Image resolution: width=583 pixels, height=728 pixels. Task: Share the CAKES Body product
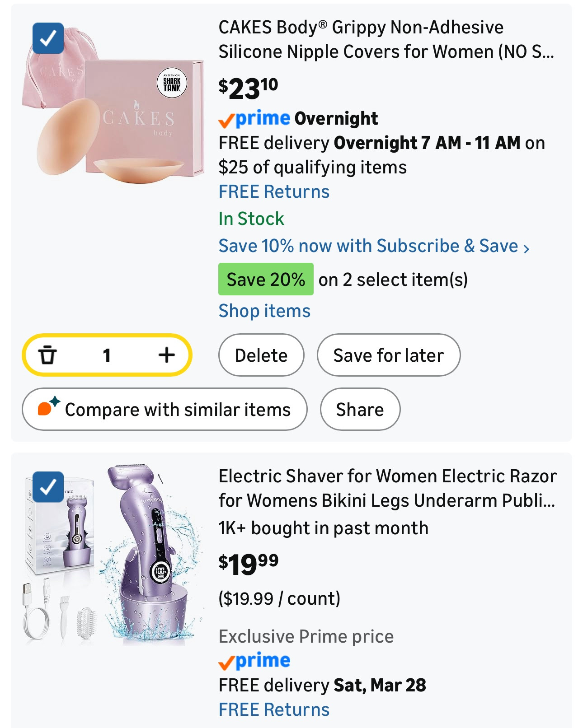click(x=360, y=409)
